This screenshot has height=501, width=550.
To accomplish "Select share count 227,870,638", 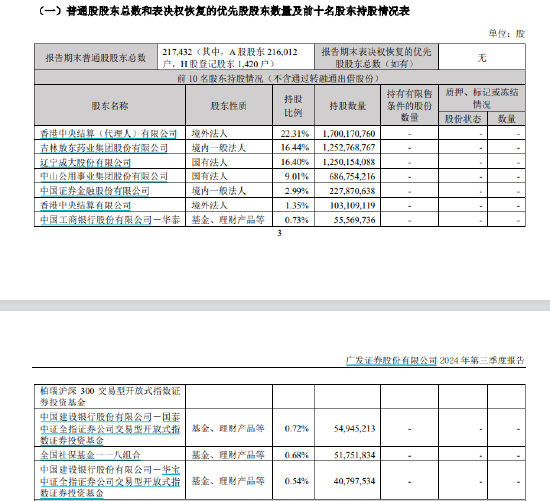I will click(x=352, y=191).
